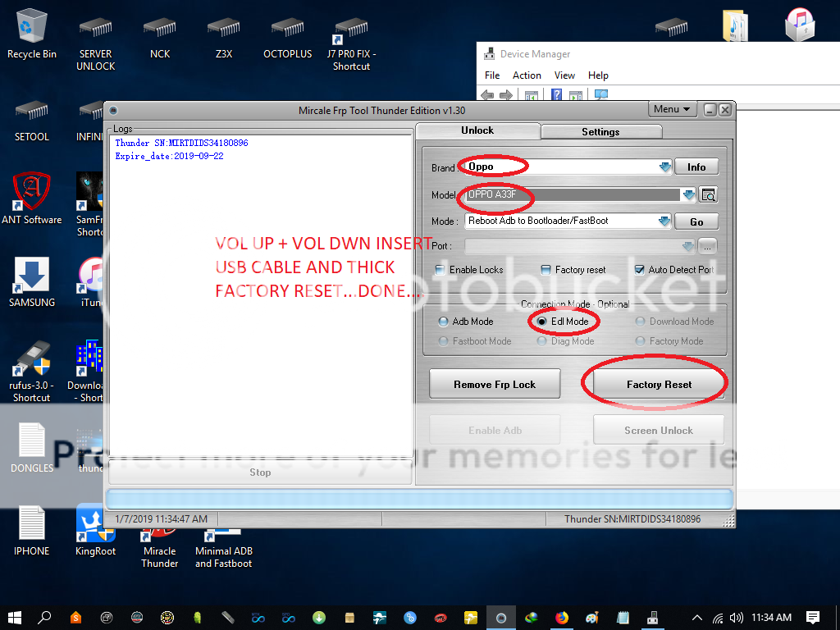Open the Action menu in Device Manager
The height and width of the screenshot is (630, 840).
coord(527,75)
